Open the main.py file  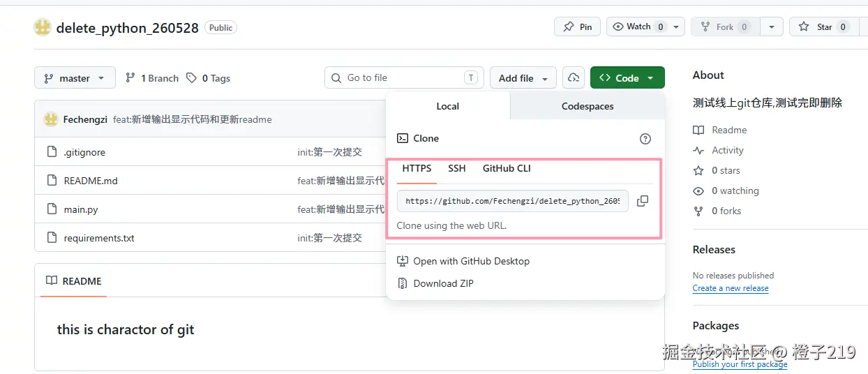80,209
